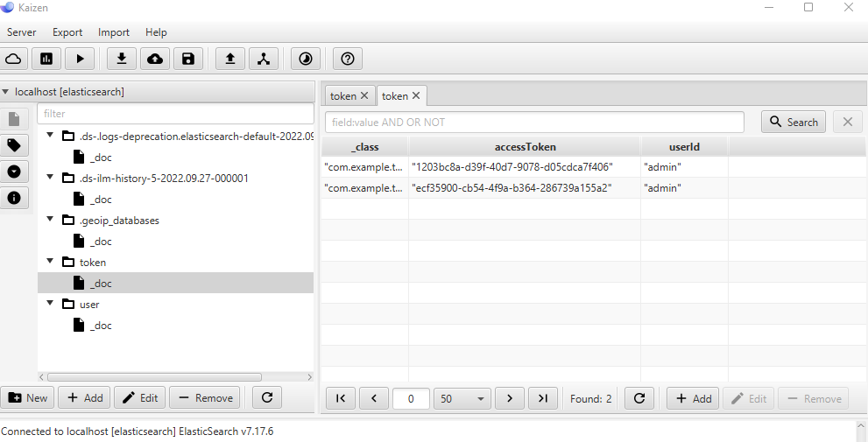Select the circled down-arrow sidebar icon
This screenshot has width=868, height=442.
14,172
